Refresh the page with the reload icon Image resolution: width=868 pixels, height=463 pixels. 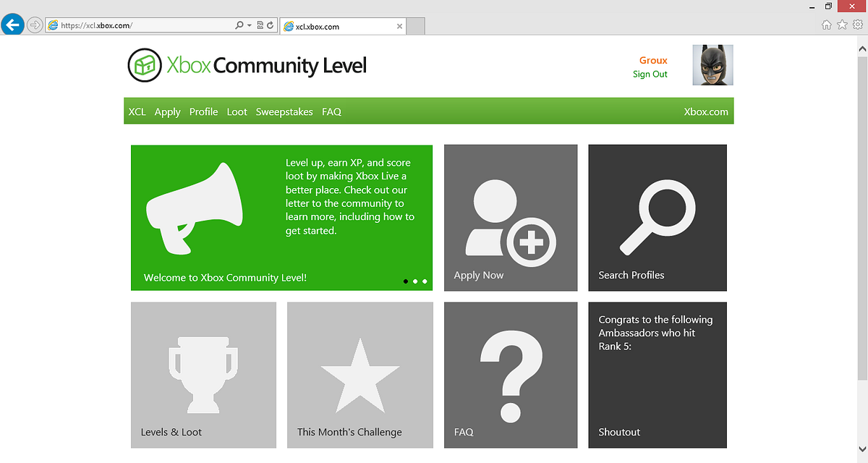coord(270,25)
